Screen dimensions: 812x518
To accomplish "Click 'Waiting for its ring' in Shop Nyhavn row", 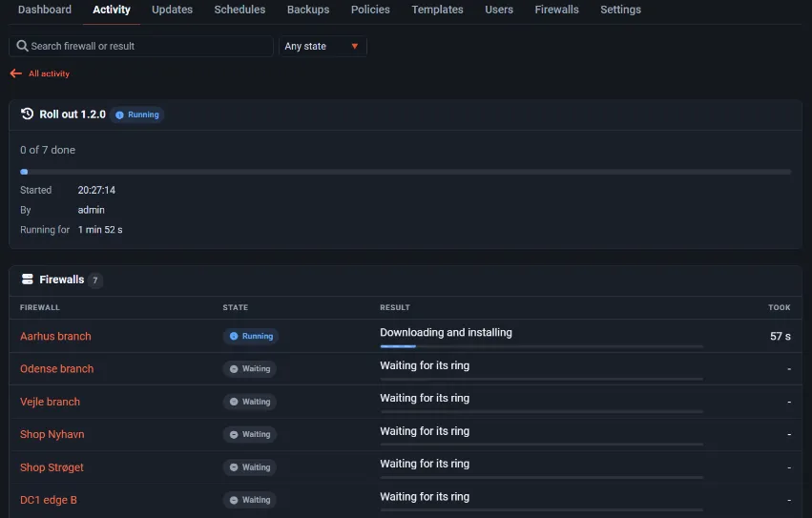I will tap(425, 431).
